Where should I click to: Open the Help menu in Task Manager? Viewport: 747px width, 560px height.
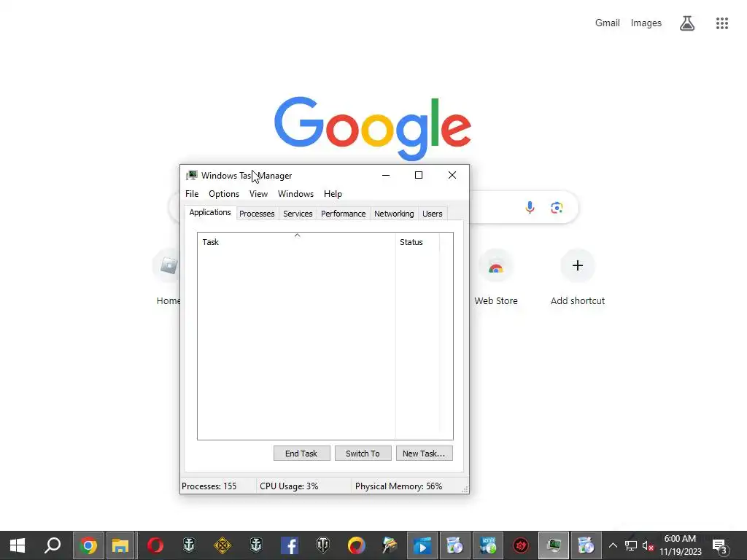[x=333, y=194]
